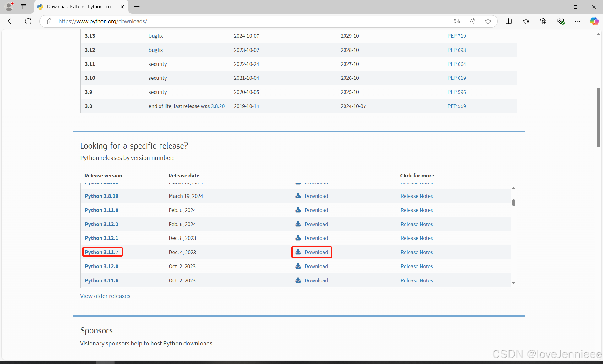Open Release Notes for Python 3.11.8
This screenshot has width=603, height=364.
pos(416,210)
